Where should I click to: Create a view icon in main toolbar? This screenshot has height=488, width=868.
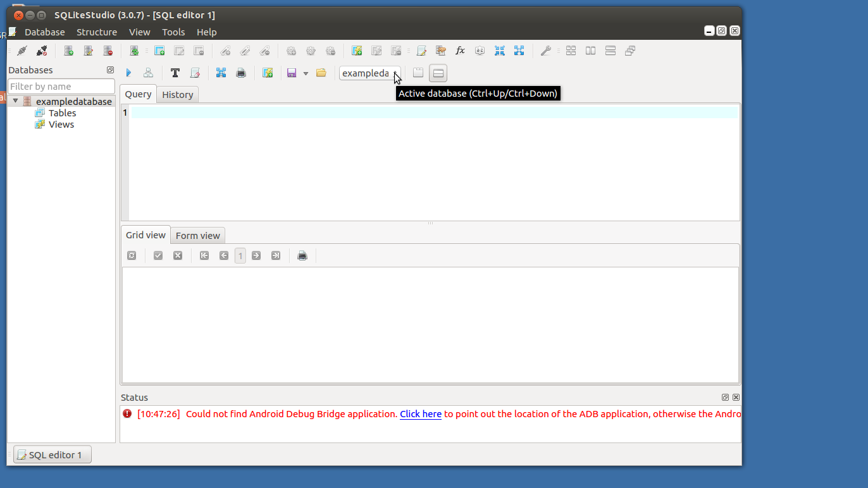[x=357, y=51]
